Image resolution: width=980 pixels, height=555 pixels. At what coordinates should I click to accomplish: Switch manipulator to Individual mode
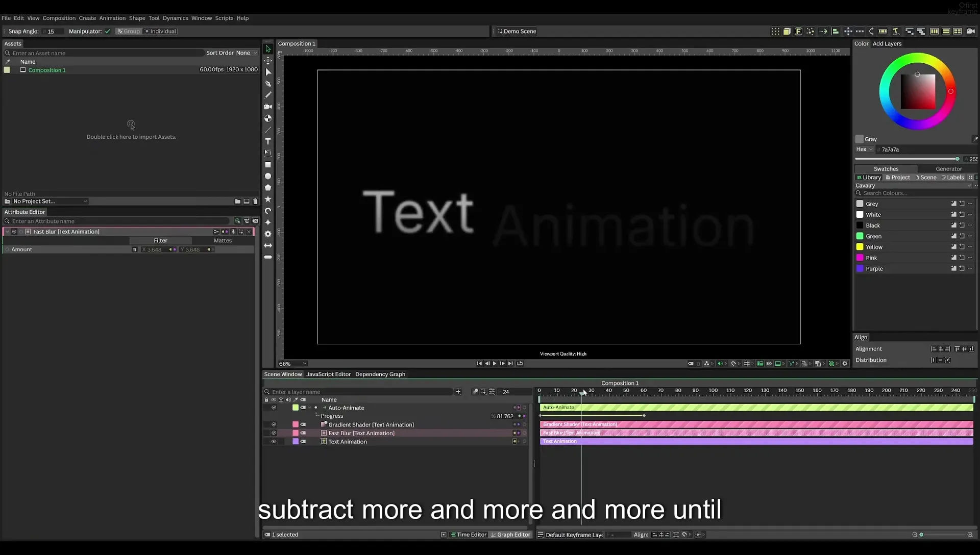click(160, 31)
